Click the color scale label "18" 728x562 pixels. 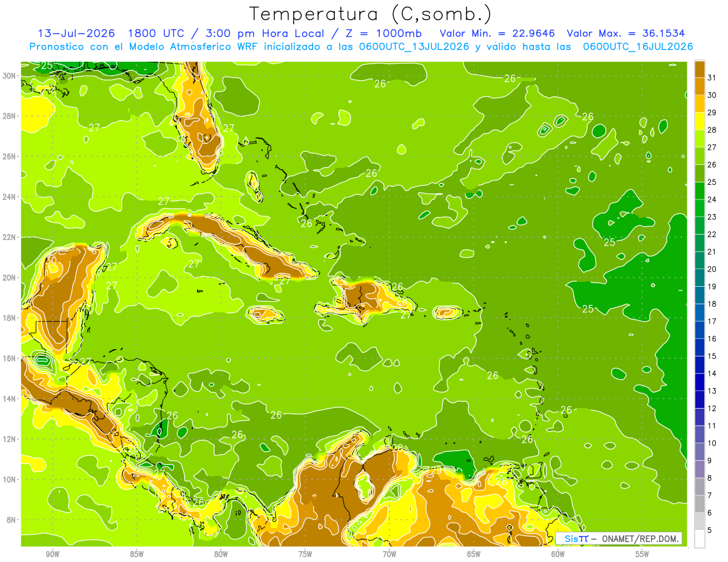(x=712, y=304)
